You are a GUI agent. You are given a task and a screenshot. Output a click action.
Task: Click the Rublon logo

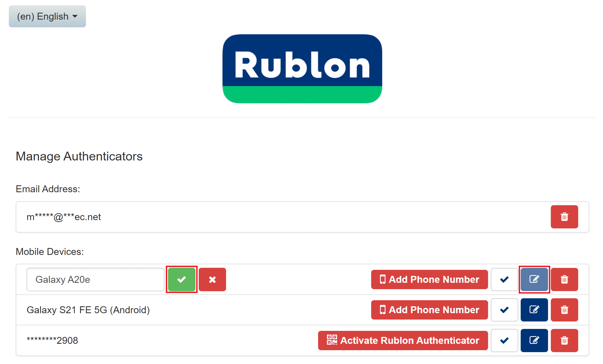302,69
